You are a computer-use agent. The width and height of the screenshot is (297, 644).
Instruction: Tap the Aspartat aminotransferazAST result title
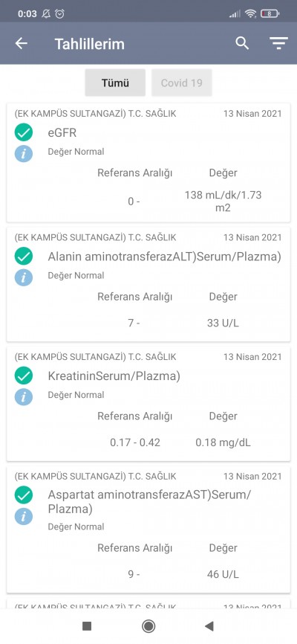[x=149, y=501]
